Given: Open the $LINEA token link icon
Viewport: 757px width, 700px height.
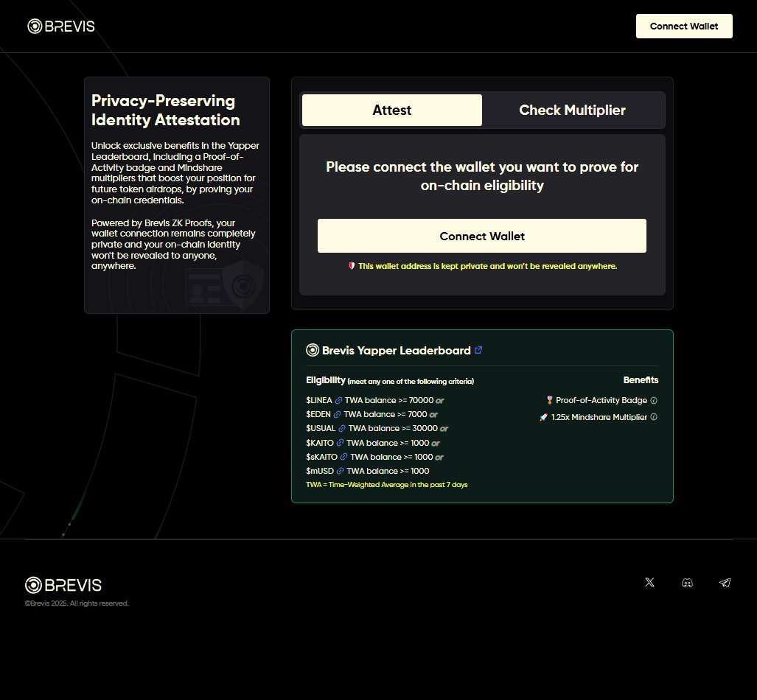Looking at the screenshot, I should click(338, 400).
